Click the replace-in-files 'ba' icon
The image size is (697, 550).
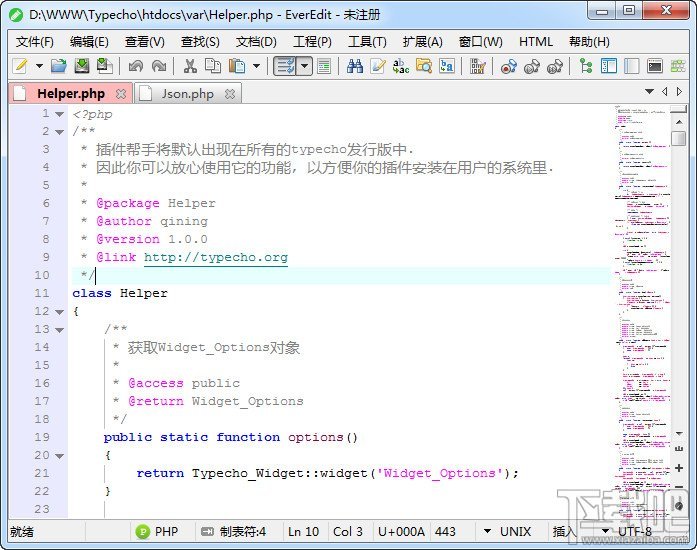tap(447, 66)
